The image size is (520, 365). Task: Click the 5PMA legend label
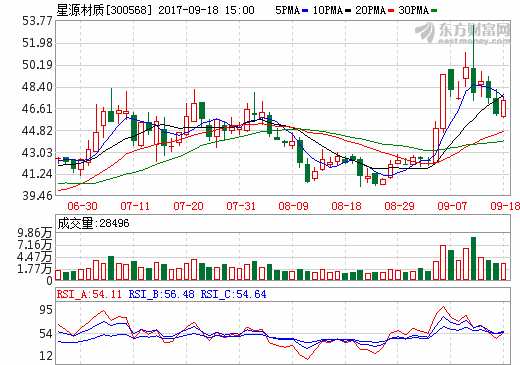pos(288,10)
